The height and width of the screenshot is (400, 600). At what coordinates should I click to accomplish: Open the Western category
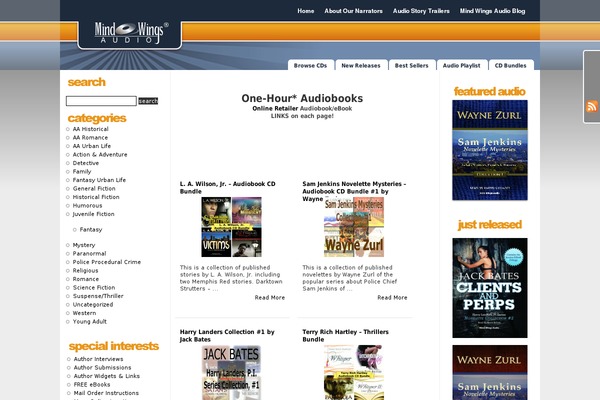[84, 313]
